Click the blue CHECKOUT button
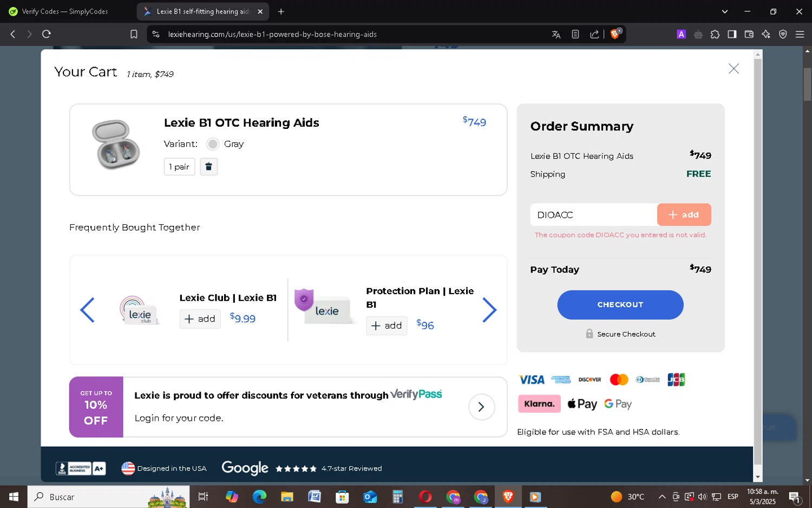812x508 pixels. click(620, 305)
